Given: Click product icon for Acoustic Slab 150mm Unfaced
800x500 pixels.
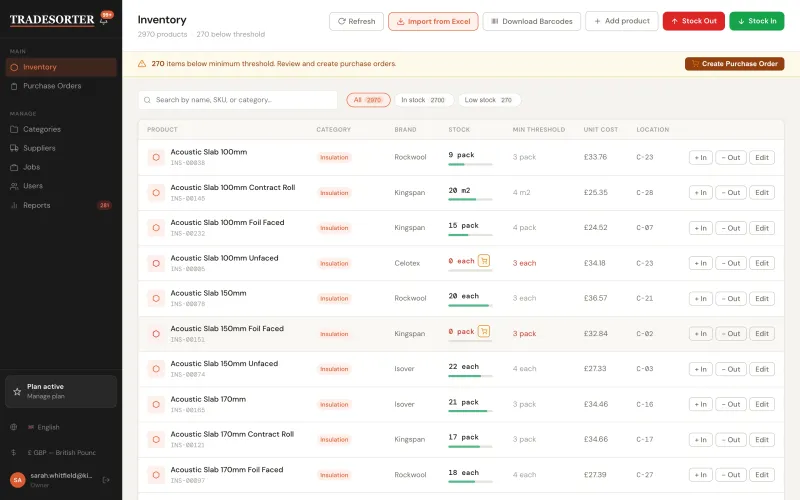Looking at the screenshot, I should point(156,369).
